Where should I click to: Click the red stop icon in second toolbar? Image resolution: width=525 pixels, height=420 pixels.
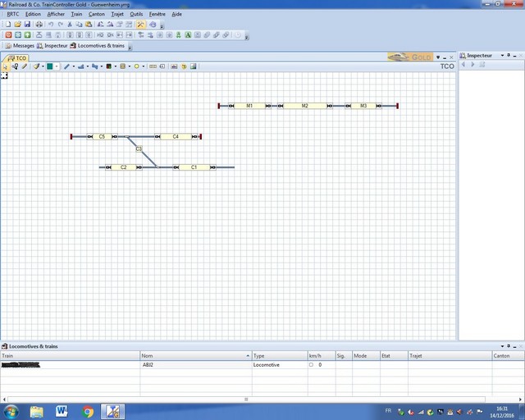click(x=7, y=35)
